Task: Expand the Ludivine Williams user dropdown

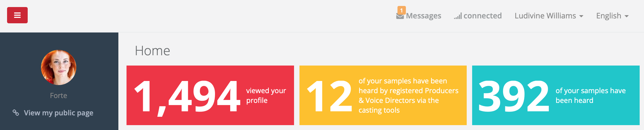Action: [549, 16]
